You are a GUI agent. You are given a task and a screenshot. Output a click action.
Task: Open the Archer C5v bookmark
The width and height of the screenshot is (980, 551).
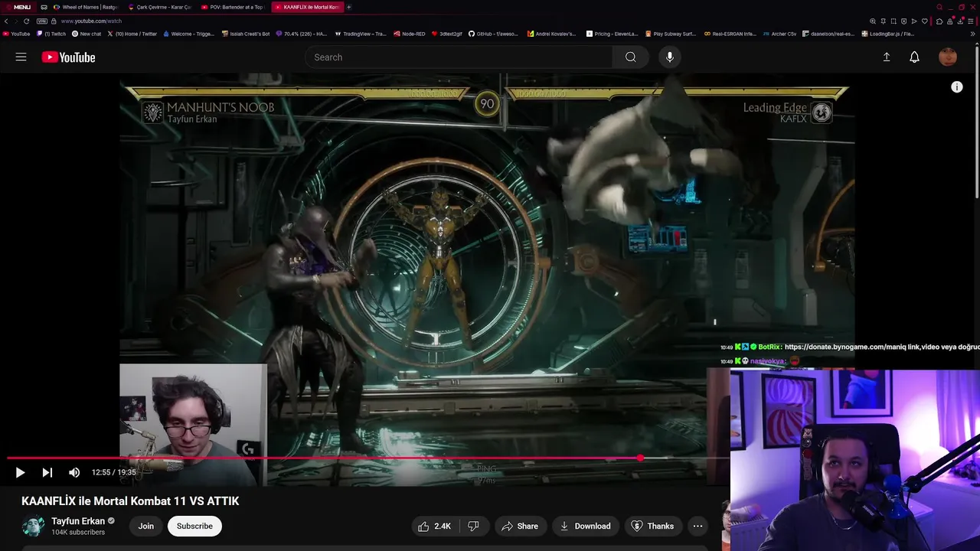[779, 34]
